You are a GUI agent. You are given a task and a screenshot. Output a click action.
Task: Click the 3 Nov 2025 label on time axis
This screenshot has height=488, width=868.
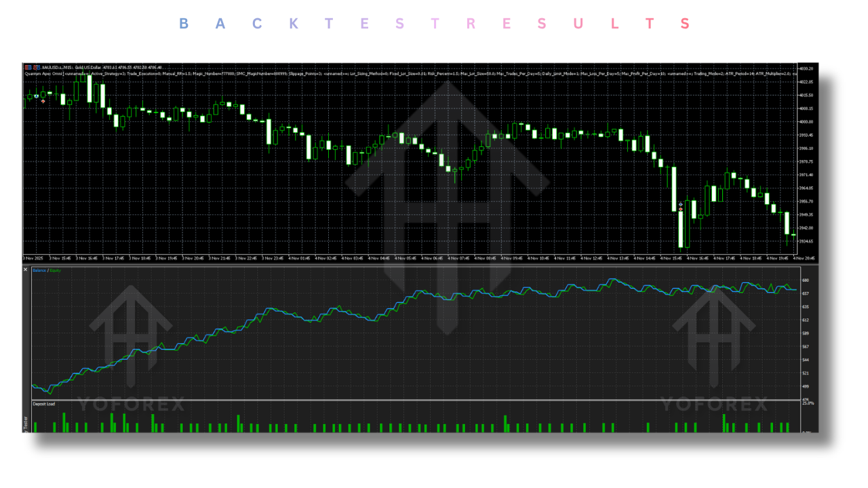33,258
